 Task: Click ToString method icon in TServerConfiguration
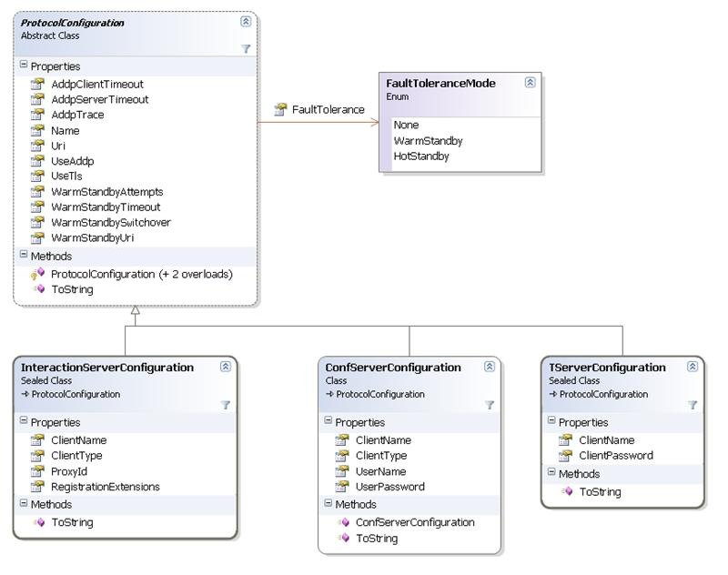[567, 491]
